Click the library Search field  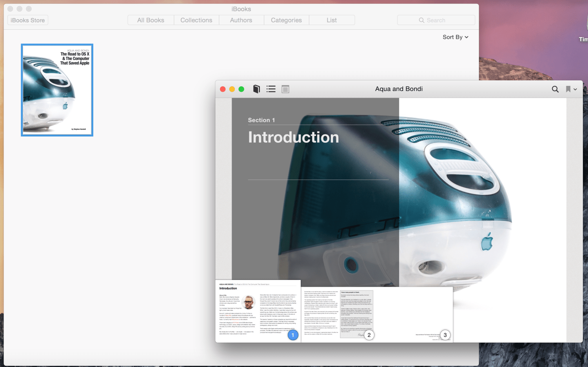436,20
